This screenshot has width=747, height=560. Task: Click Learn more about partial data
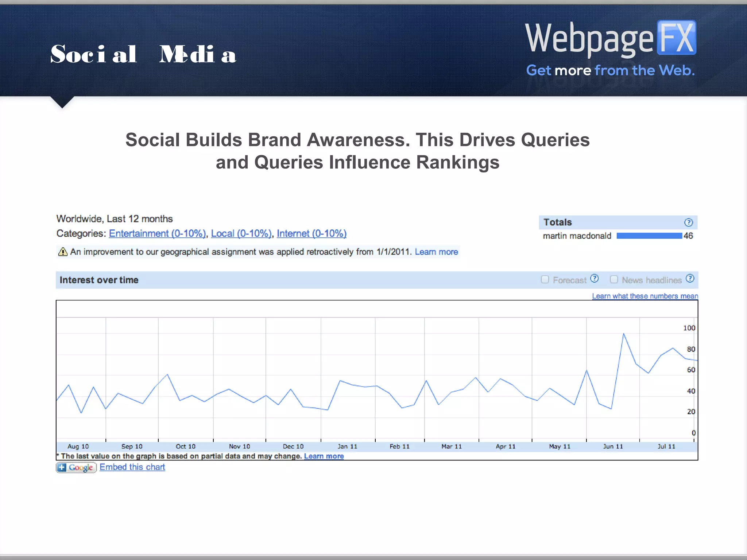point(324,456)
